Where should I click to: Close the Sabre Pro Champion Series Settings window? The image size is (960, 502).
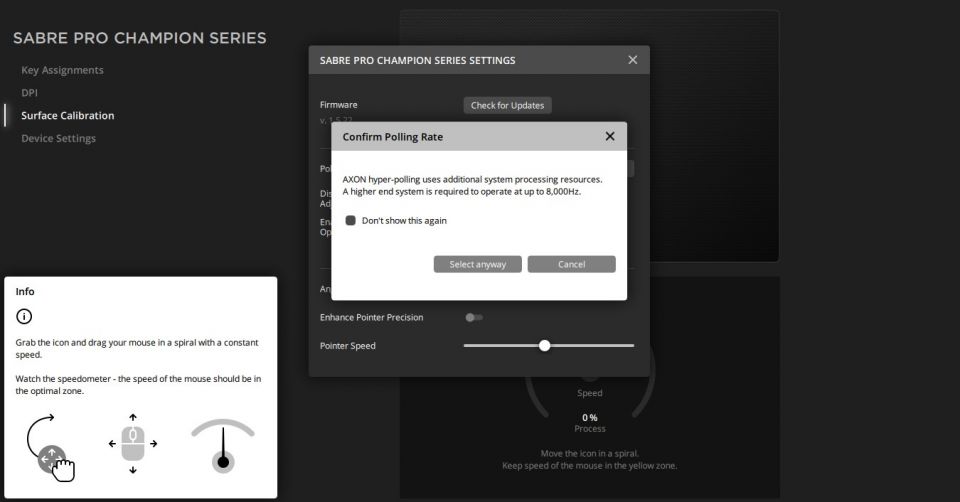632,60
